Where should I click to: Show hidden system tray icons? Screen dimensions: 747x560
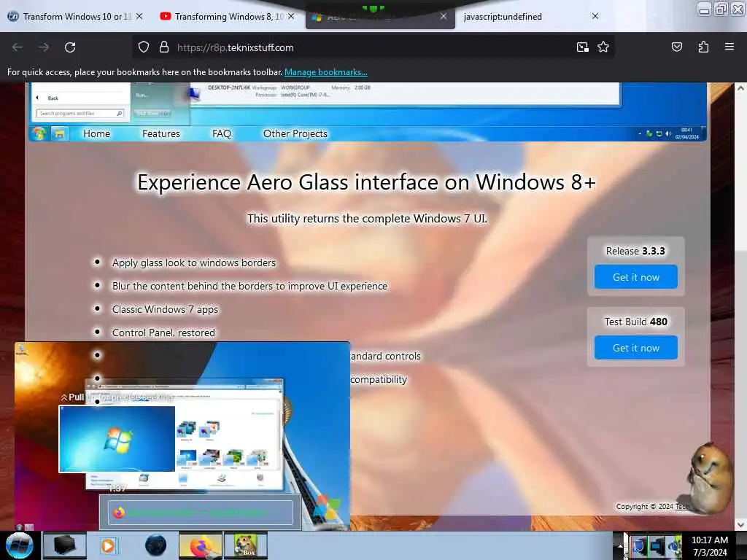pyautogui.click(x=620, y=545)
